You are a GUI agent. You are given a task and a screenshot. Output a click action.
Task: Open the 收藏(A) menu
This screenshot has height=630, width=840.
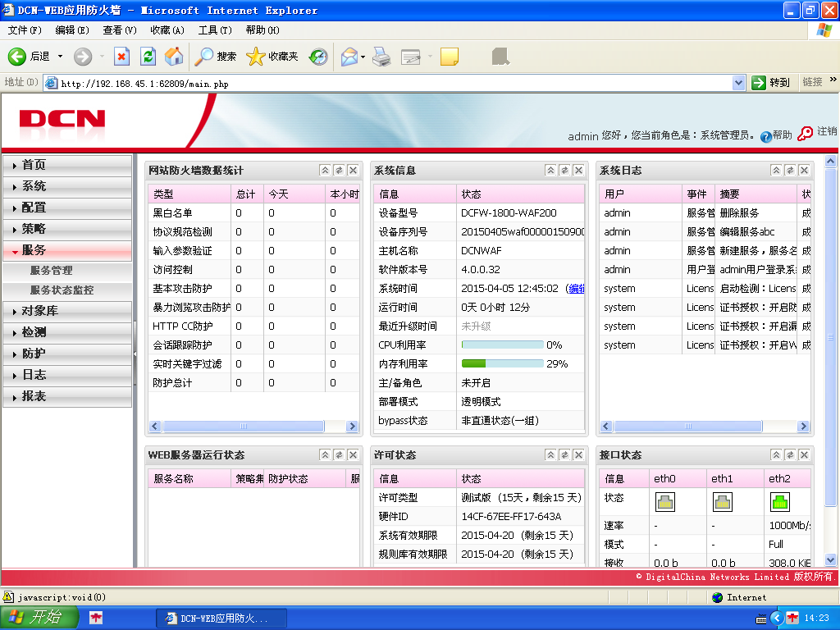pos(167,30)
